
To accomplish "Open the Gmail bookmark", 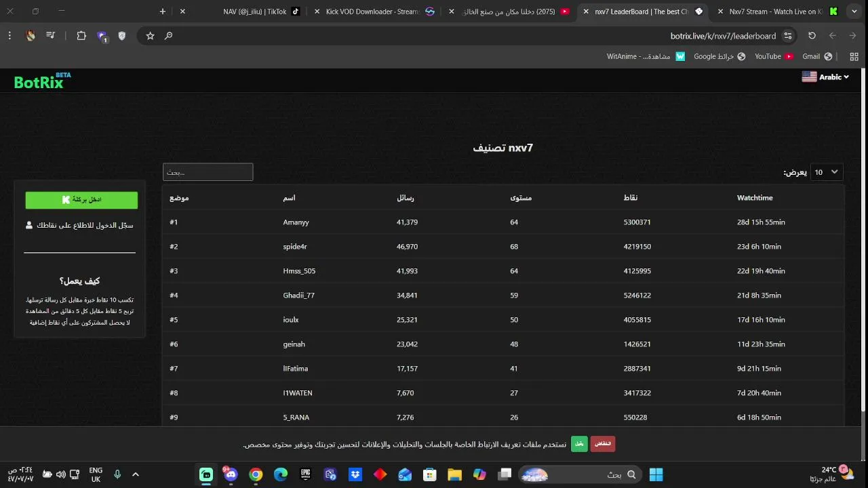I will click(x=817, y=57).
